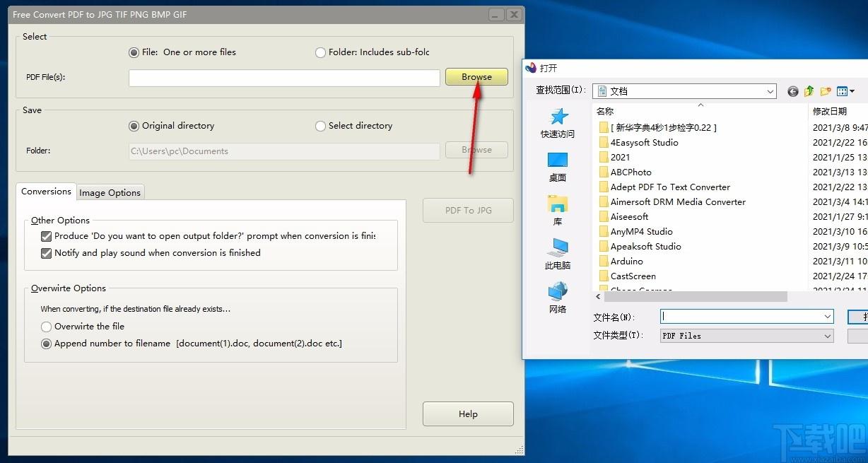Select the AnyMP4 Studio folder
Viewport: 868px width, 463px height.
(x=635, y=231)
